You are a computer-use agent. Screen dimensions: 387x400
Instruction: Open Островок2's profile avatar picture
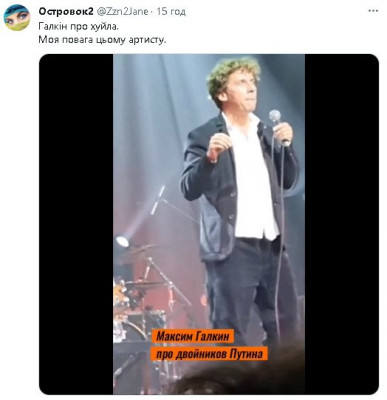coord(17,18)
